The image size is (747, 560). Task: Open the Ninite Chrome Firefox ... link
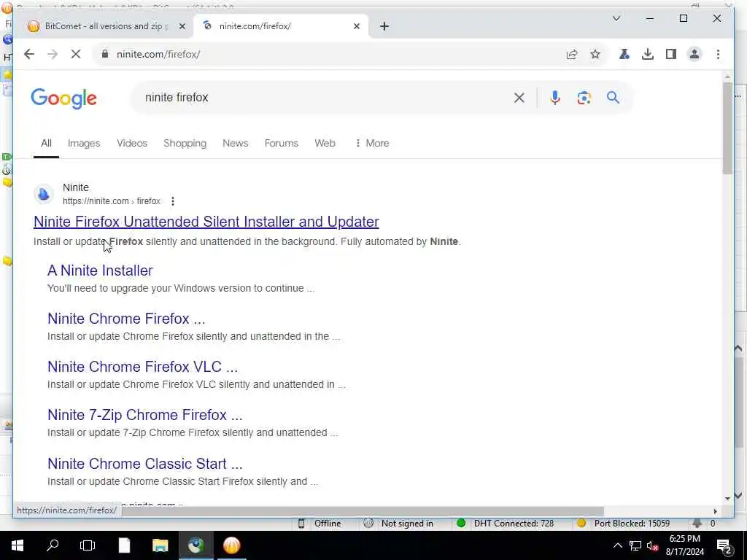point(126,319)
